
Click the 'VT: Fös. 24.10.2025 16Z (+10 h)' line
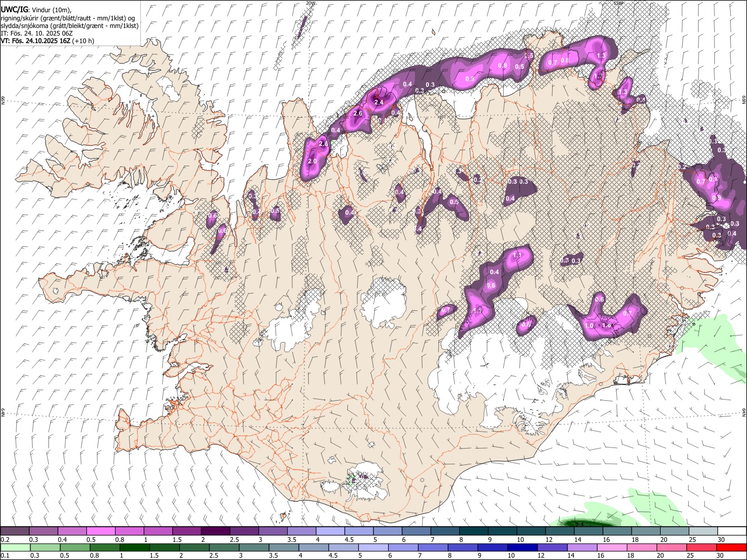(47, 41)
